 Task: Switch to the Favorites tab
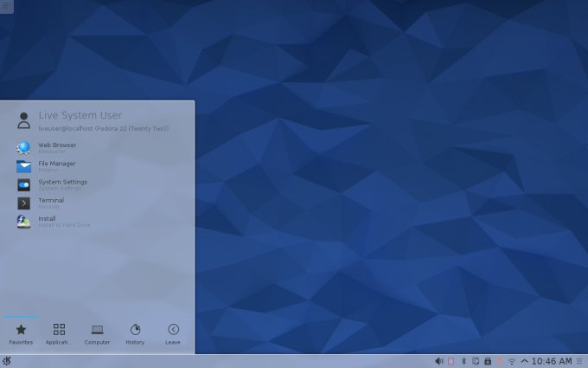(x=21, y=334)
